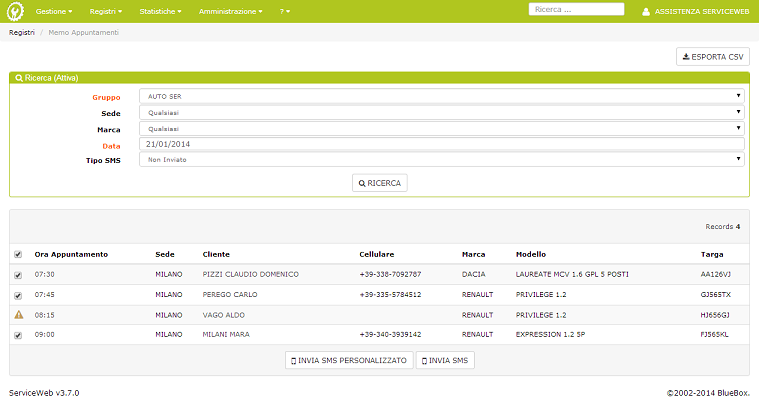The image size is (759, 398).
Task: Click the DACIA brand cell
Action: (473, 274)
